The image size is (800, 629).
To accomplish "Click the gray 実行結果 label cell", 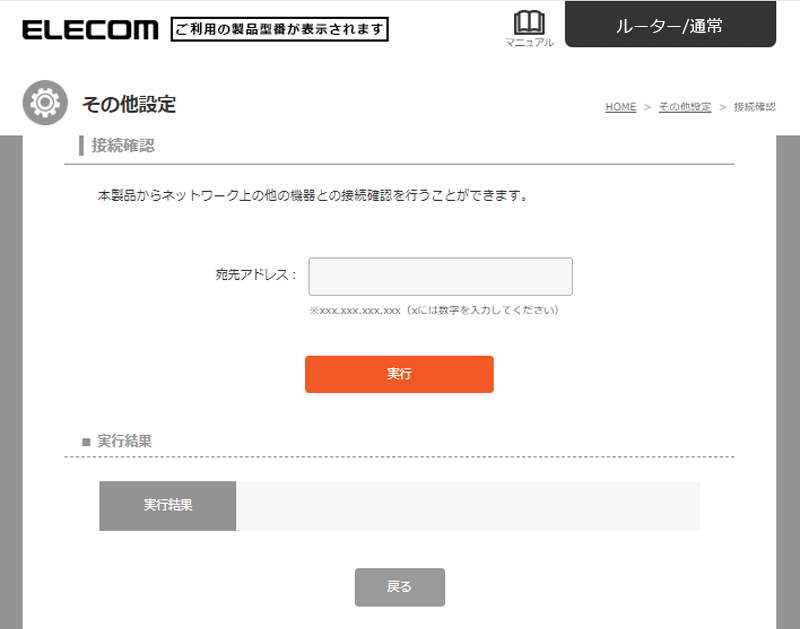I will pos(168,505).
